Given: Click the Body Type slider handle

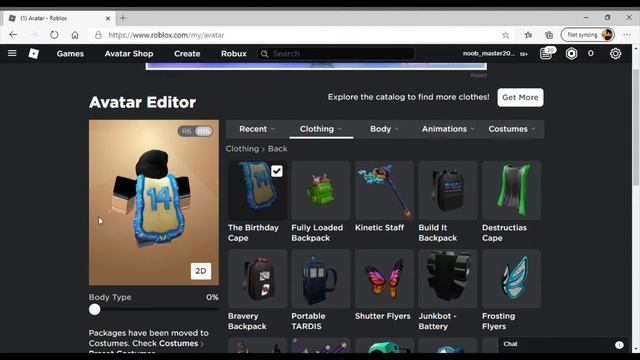Looking at the screenshot, I should tap(94, 309).
